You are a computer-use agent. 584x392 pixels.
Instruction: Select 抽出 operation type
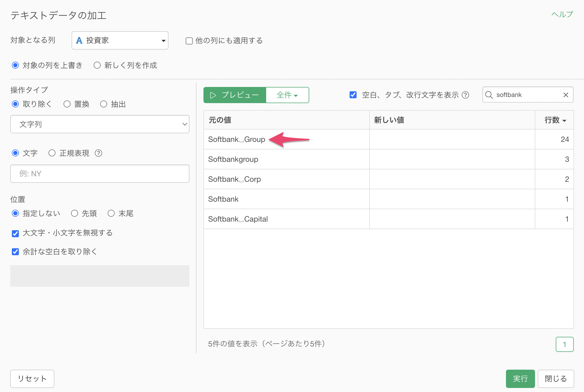[104, 104]
